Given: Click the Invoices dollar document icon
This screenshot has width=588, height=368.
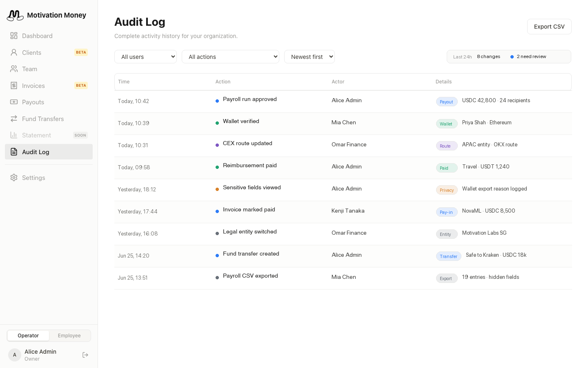Looking at the screenshot, I should 14,85.
